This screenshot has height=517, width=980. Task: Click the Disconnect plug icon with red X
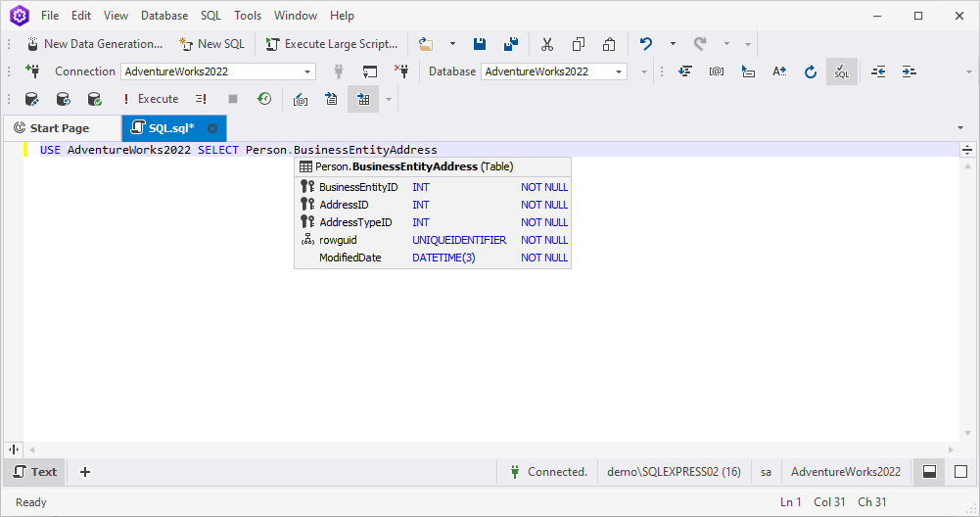tap(401, 71)
